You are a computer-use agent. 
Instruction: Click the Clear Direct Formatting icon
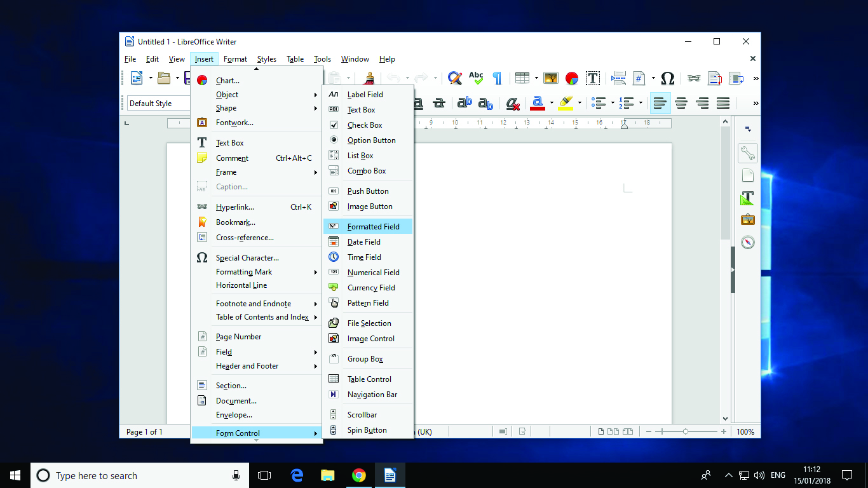click(512, 103)
